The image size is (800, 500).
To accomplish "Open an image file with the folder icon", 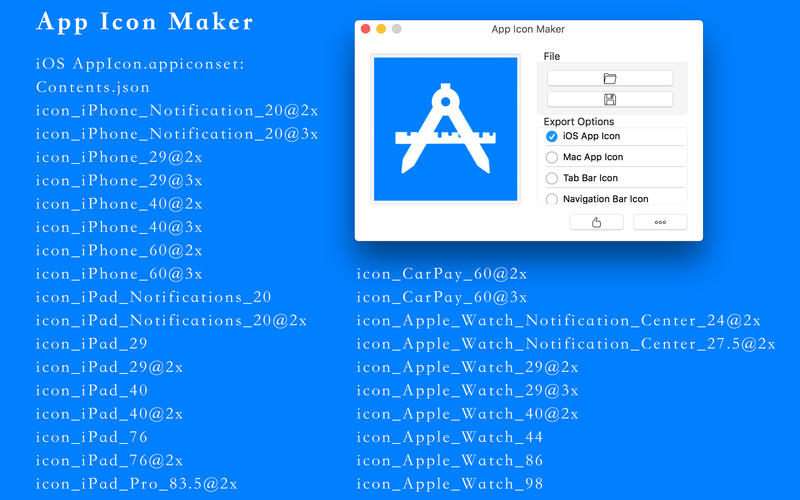I will [x=610, y=78].
